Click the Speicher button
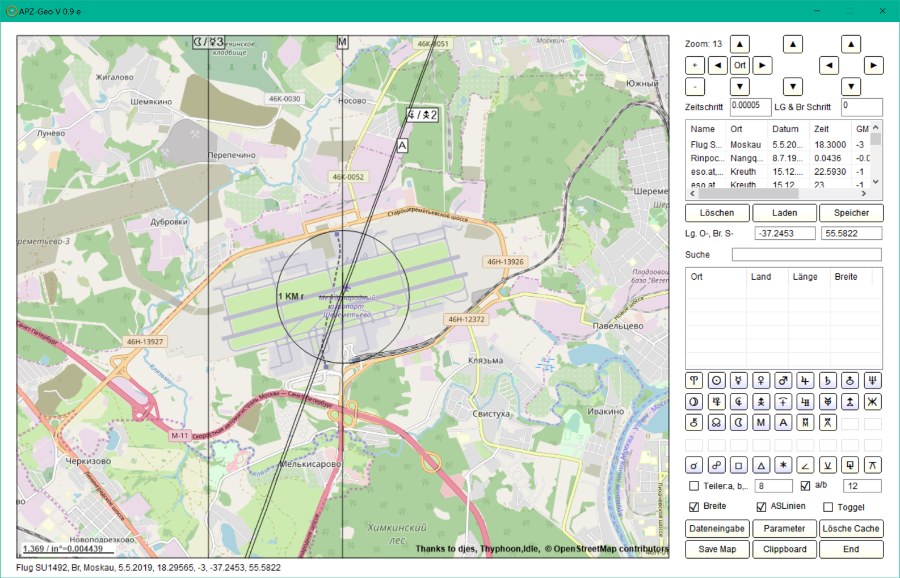This screenshot has width=900, height=578. (x=851, y=213)
